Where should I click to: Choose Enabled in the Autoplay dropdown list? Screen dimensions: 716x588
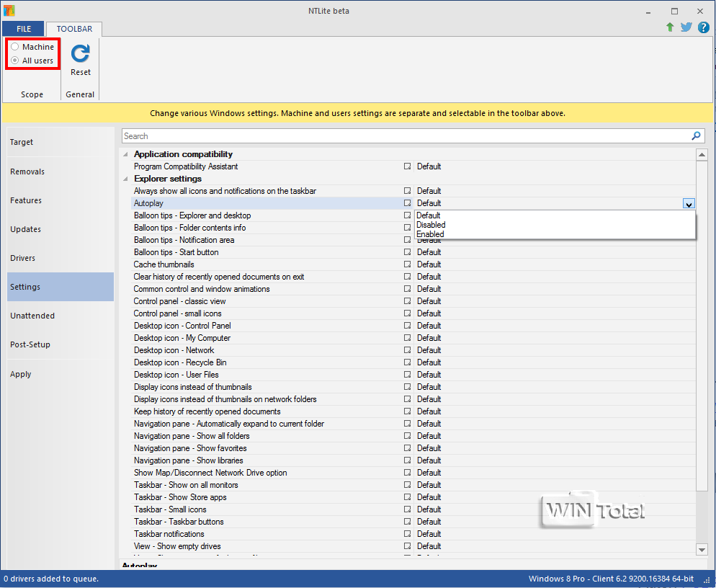[x=430, y=234]
